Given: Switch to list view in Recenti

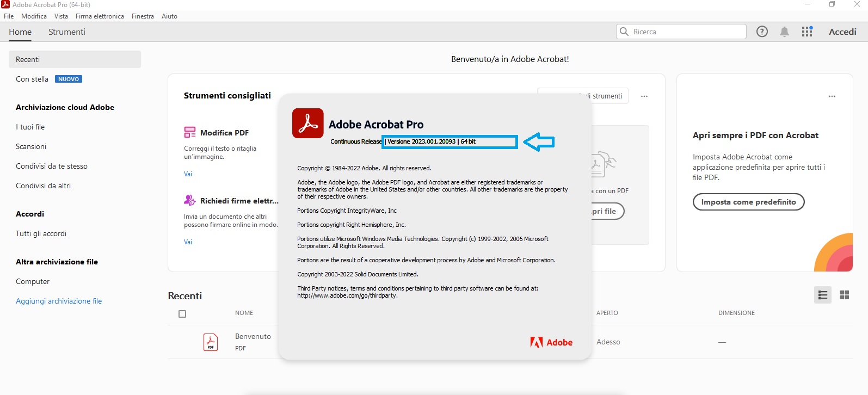Looking at the screenshot, I should click(x=823, y=295).
